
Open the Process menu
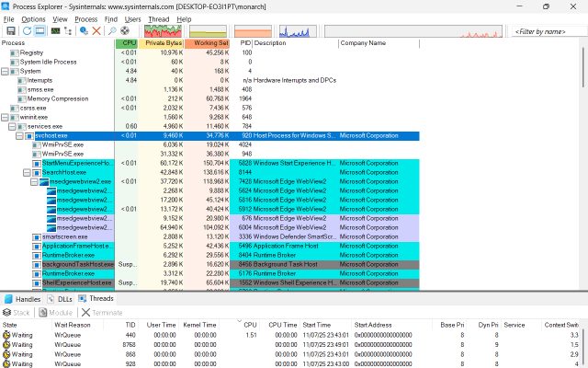[85, 19]
